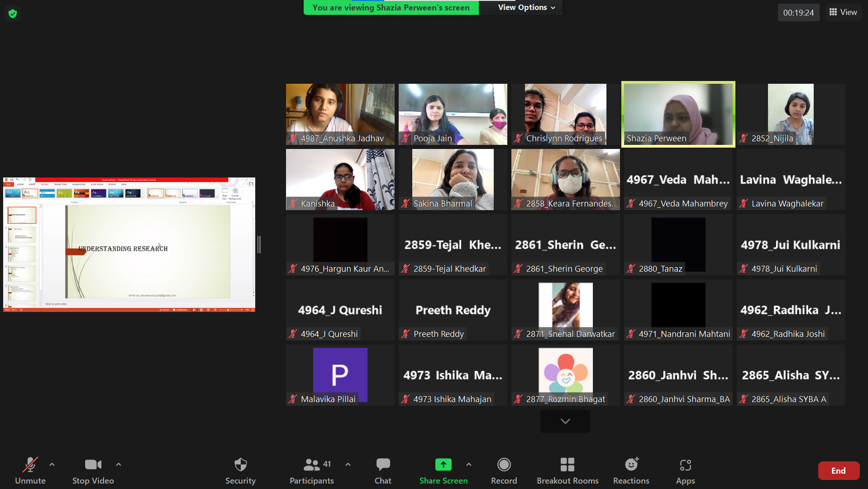The width and height of the screenshot is (868, 489).
Task: Start recording with the Record button
Action: coord(504,470)
